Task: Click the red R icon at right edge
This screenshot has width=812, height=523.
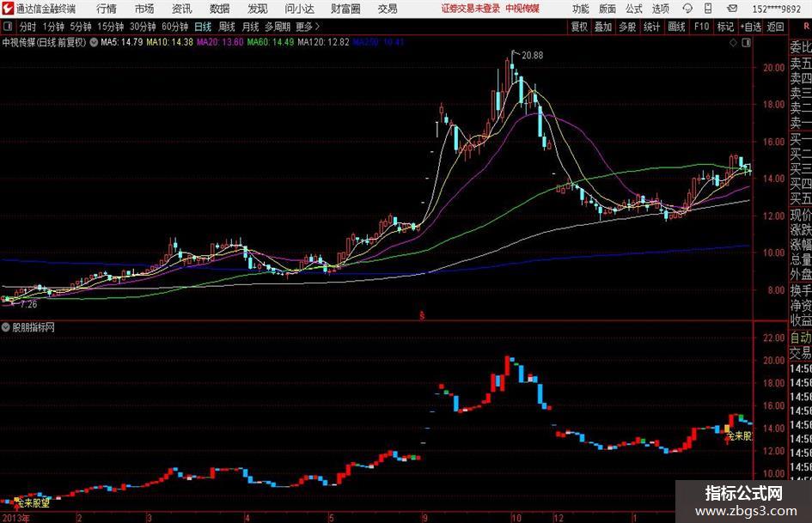Action: pyautogui.click(x=806, y=26)
